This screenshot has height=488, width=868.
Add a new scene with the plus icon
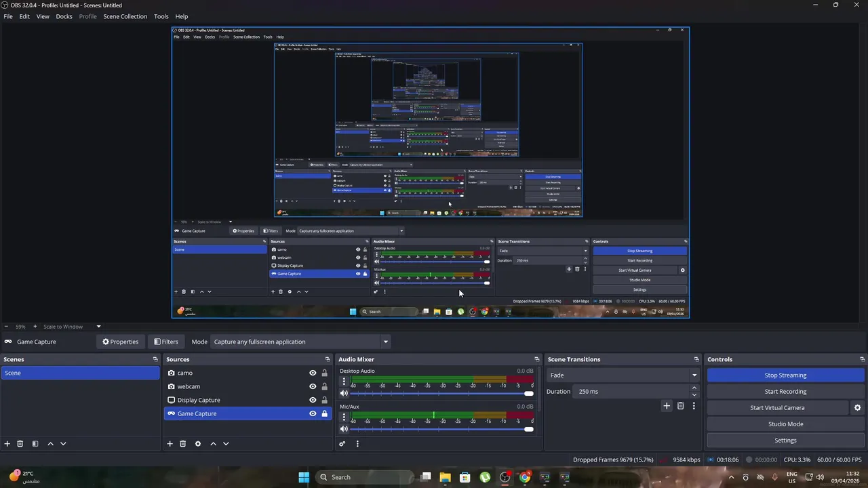click(x=7, y=444)
